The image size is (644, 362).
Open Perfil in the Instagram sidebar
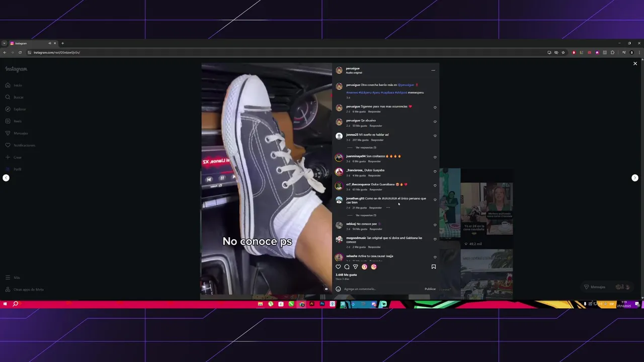coord(14,169)
